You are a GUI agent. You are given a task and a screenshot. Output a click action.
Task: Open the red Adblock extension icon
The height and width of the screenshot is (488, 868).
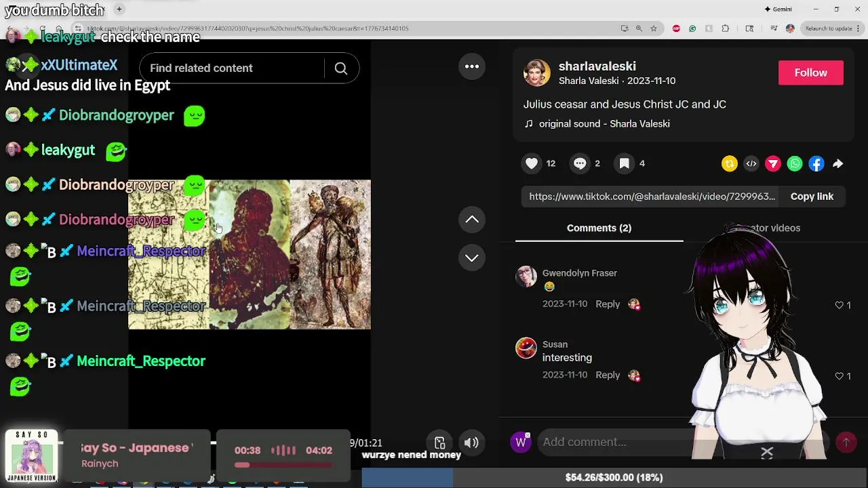[676, 28]
